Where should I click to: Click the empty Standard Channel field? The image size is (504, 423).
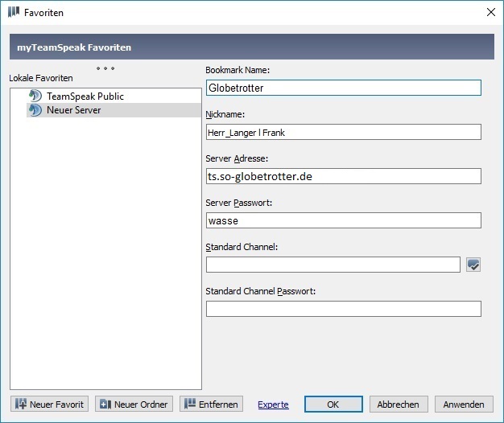333,265
